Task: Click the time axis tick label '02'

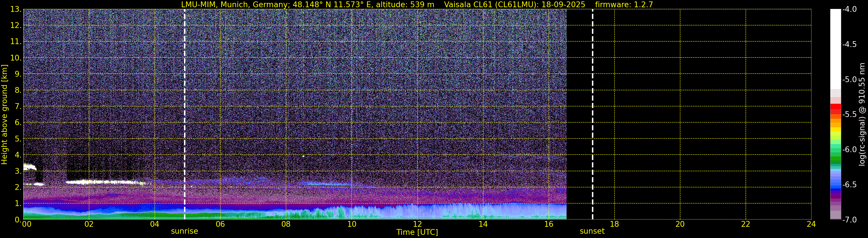Action: (89, 224)
